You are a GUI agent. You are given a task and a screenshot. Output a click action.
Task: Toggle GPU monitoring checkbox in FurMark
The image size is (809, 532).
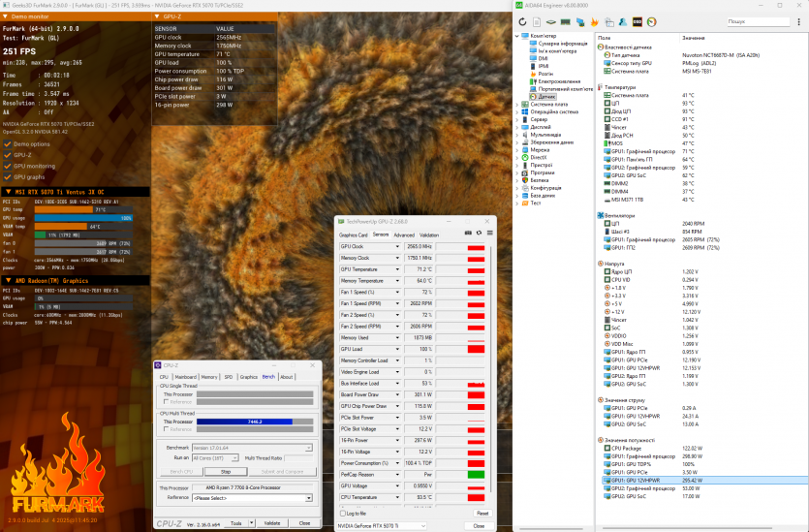pyautogui.click(x=9, y=166)
